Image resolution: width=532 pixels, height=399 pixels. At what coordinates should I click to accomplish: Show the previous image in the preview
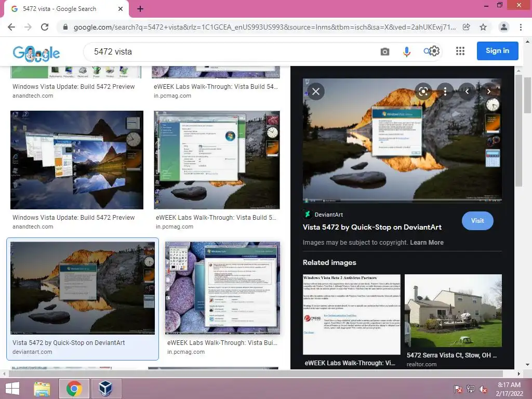tap(467, 91)
